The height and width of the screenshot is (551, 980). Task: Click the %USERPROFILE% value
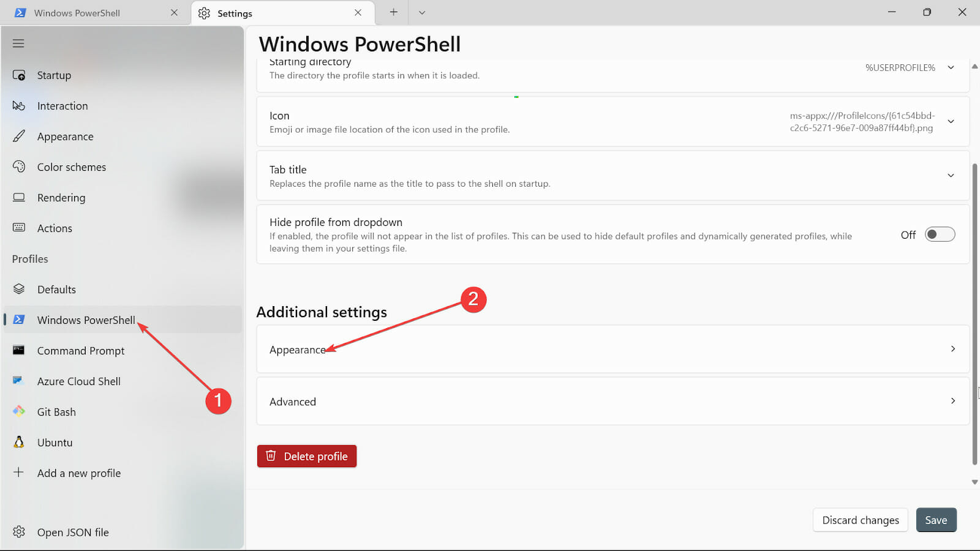click(x=900, y=67)
